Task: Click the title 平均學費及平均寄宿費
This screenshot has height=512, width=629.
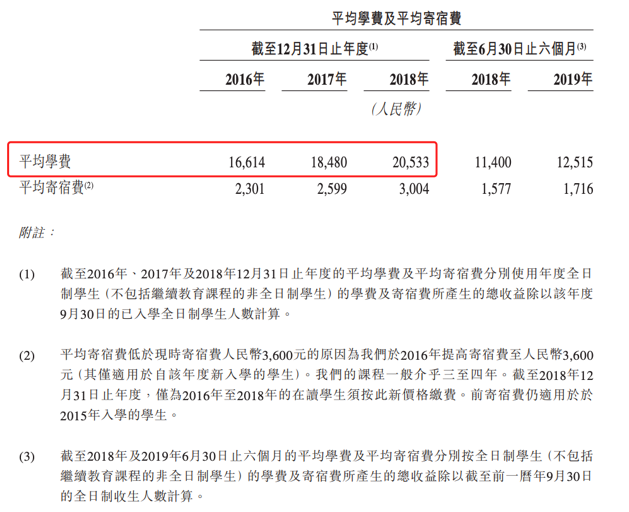Action: 396,18
